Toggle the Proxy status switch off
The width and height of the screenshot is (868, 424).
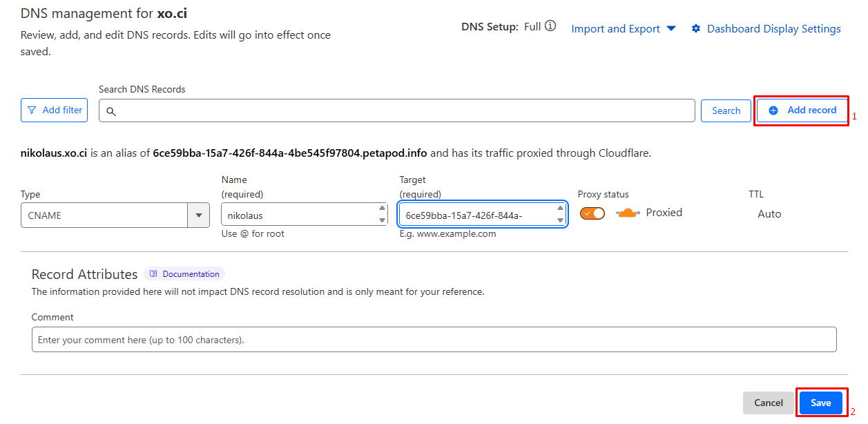point(592,213)
